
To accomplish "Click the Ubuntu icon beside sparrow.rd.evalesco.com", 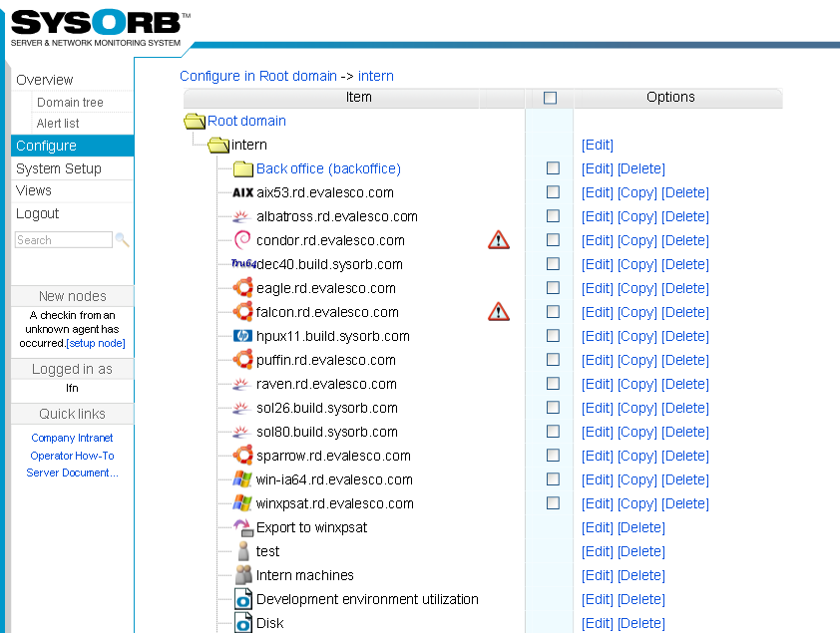I will pyautogui.click(x=243, y=456).
